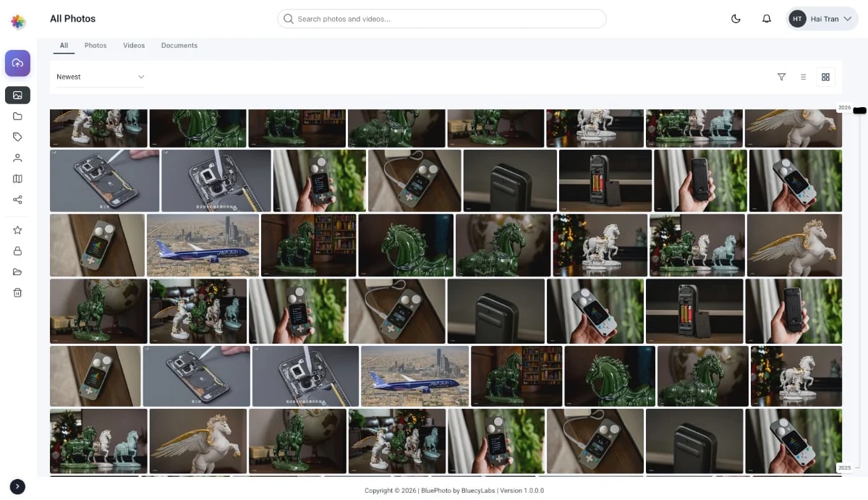Open the filter options funnel icon
Image resolution: width=868 pixels, height=500 pixels.
point(781,77)
